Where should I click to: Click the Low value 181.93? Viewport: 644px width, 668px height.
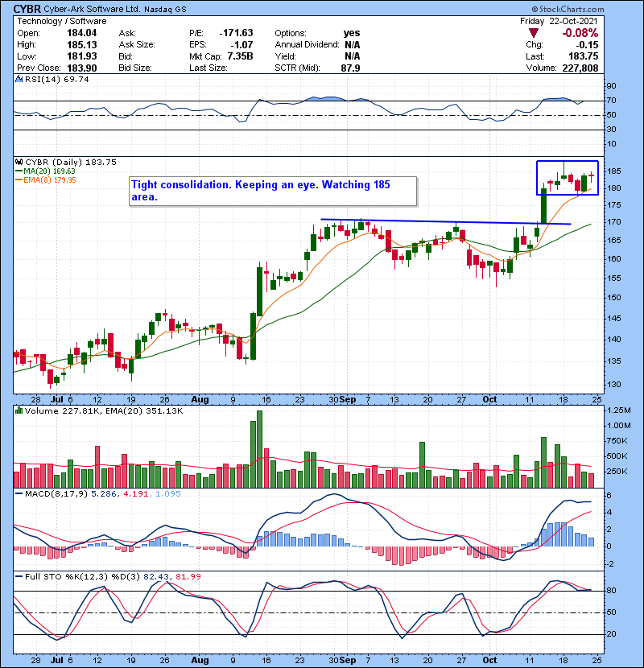[x=82, y=56]
